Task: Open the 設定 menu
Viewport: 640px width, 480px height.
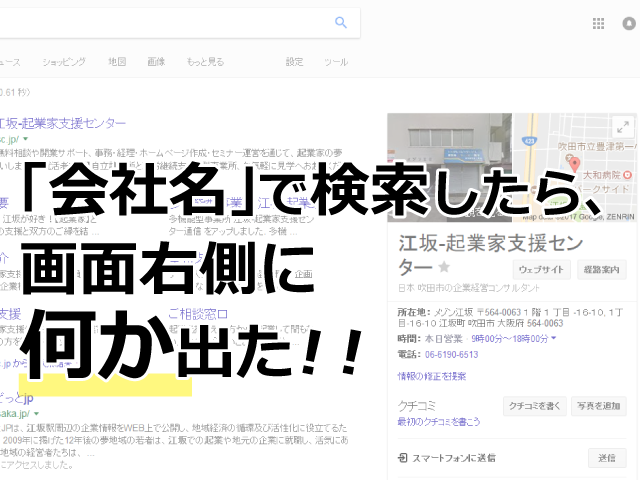Action: [x=294, y=62]
